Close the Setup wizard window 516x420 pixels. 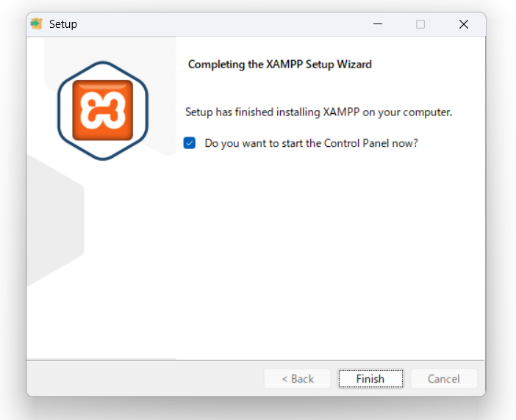(x=463, y=24)
